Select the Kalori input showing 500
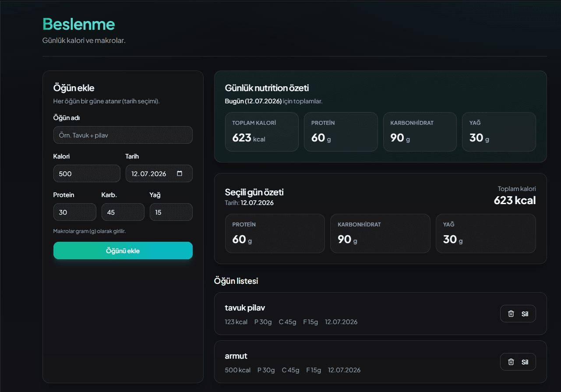 87,173
